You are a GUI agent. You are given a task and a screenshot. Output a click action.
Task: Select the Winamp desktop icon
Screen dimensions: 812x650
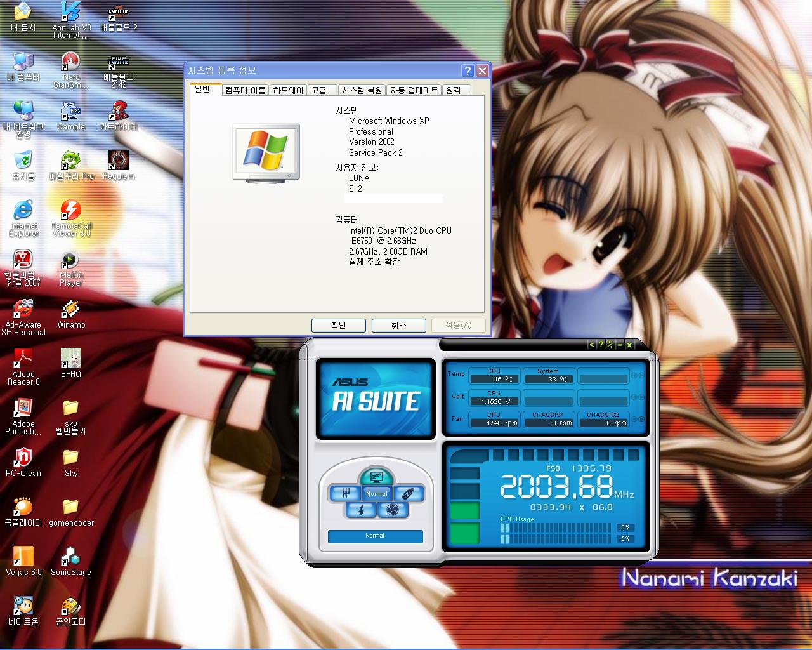[71, 314]
